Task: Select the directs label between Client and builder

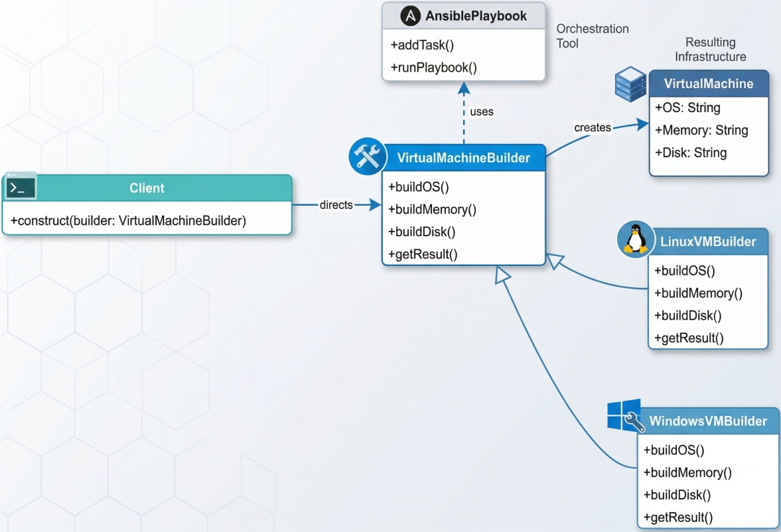Action: click(336, 205)
